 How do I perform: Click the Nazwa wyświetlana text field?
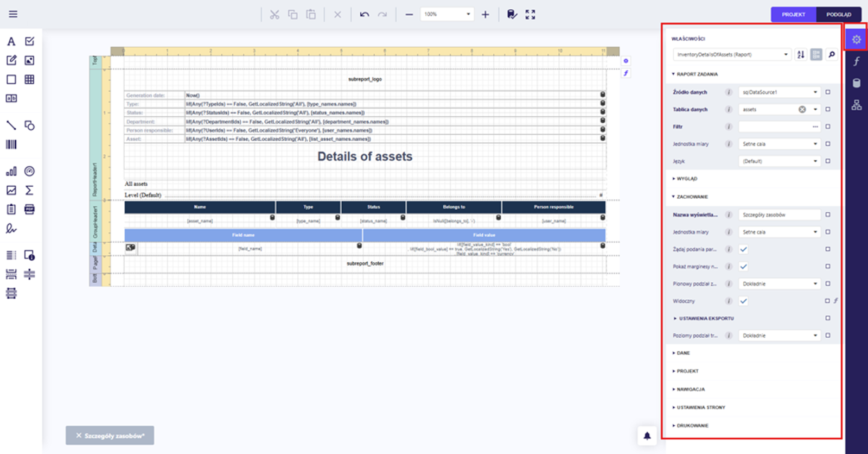pos(779,215)
